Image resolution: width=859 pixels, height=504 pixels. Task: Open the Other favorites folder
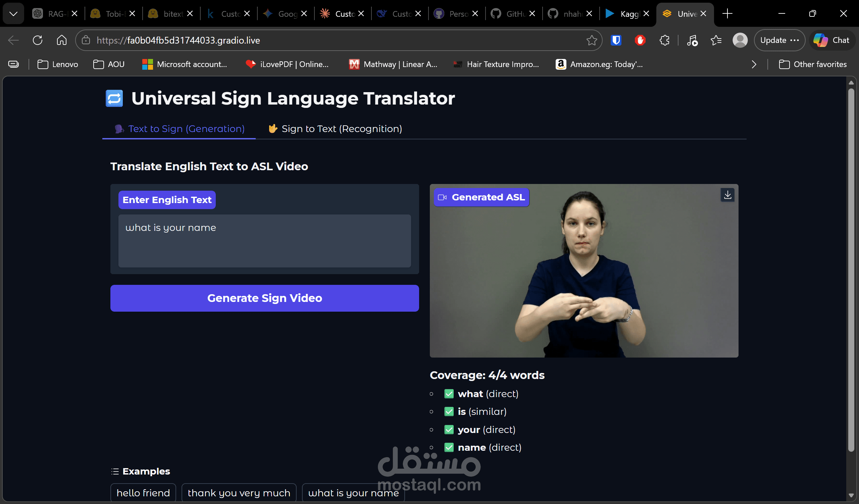click(x=813, y=64)
